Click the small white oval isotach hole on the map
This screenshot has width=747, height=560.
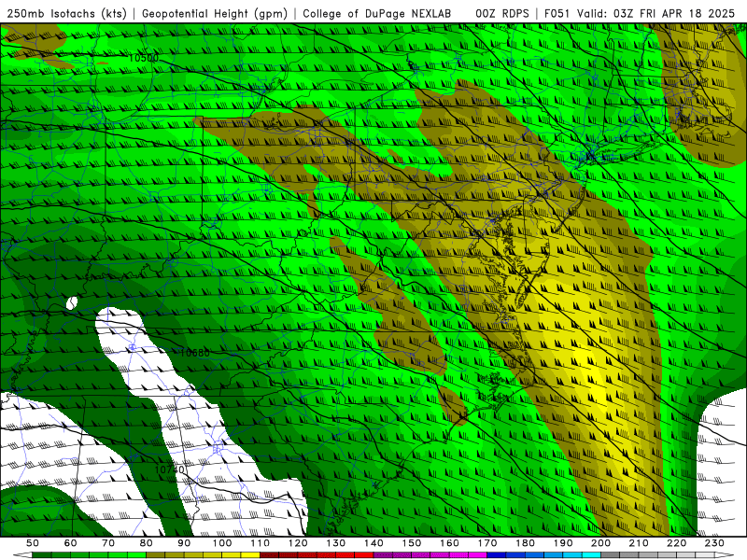pyautogui.click(x=72, y=302)
